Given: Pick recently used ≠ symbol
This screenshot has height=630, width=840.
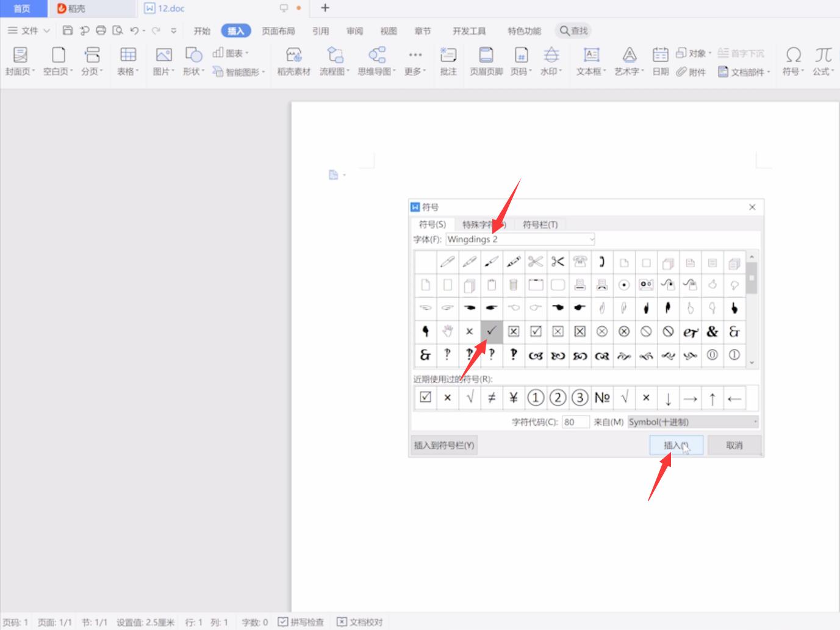Looking at the screenshot, I should (492, 398).
